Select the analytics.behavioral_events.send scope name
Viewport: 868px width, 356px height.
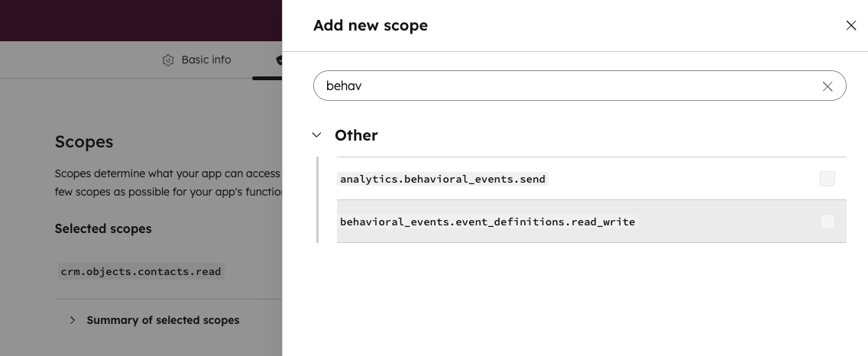click(x=442, y=179)
